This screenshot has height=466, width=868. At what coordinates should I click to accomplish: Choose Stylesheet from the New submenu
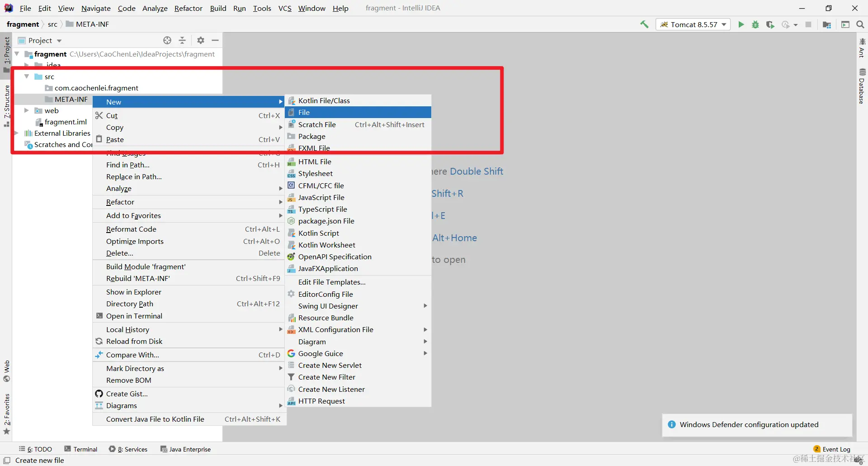(x=358, y=173)
